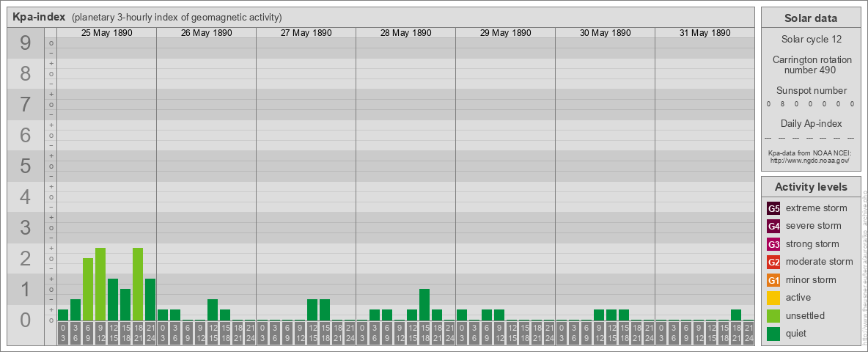
Task: Click the 27 May 15-18 bar
Action: 324,310
